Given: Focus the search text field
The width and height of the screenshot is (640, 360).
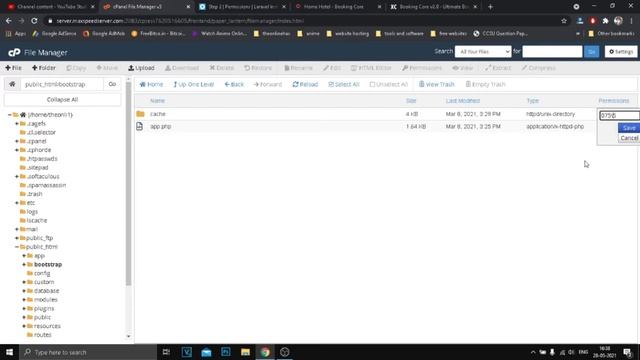Looking at the screenshot, I should 552,51.
